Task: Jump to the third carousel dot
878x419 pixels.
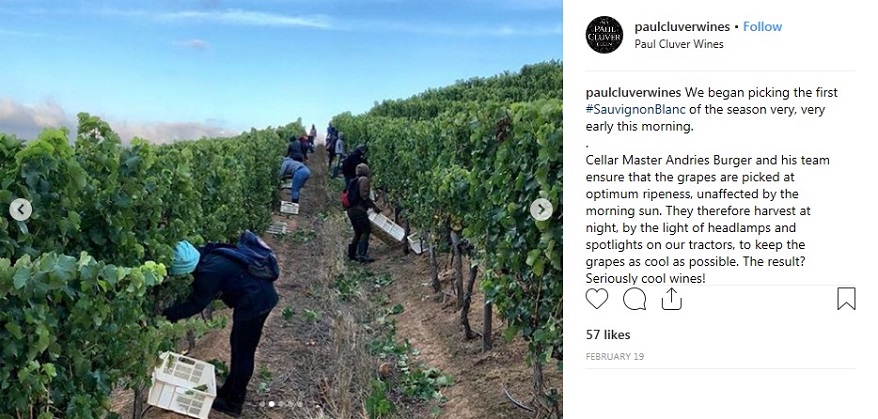Action: coord(281,404)
